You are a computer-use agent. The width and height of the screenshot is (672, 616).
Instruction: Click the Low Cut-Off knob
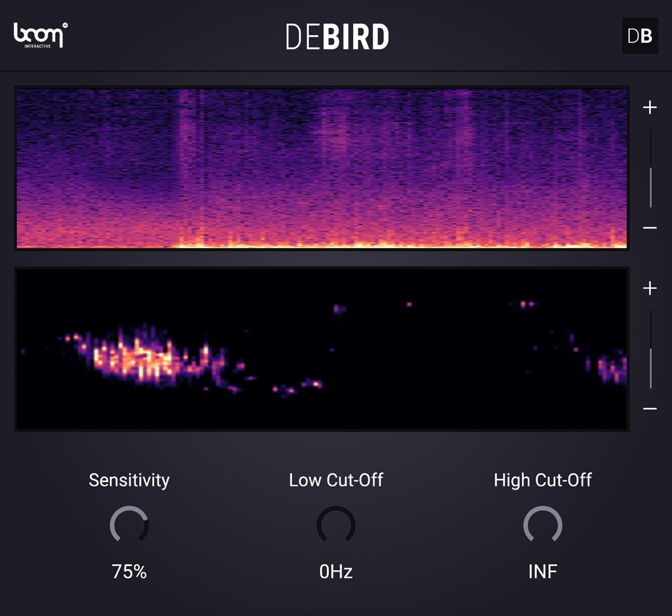(x=336, y=525)
